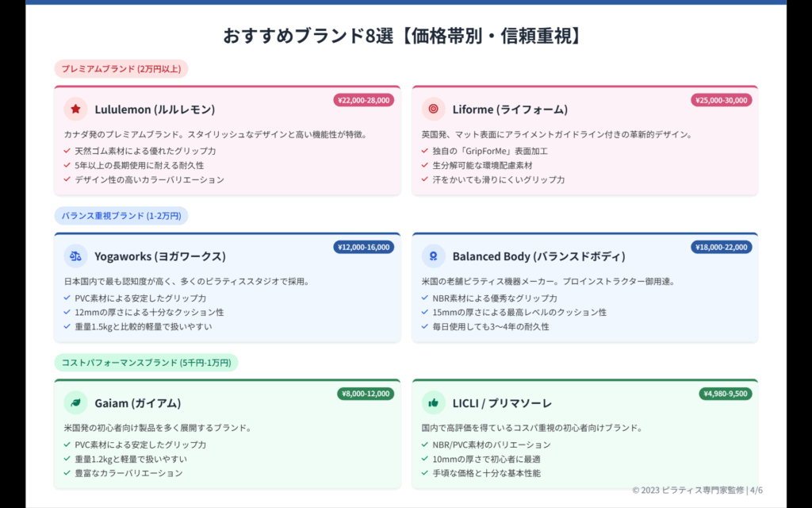Click the star icon beside Lululemon
This screenshot has height=508, width=812.
click(75, 110)
